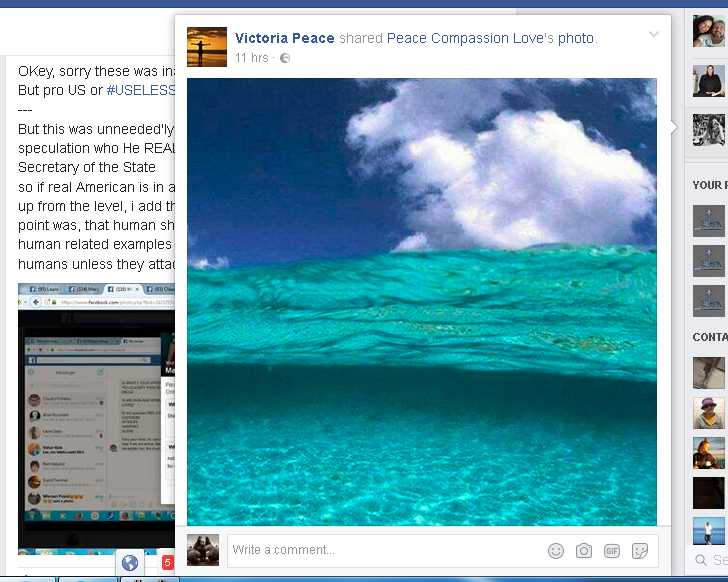Image resolution: width=728 pixels, height=582 pixels.
Task: Click the #USELESS hashtag in the left post
Action: tap(141, 90)
